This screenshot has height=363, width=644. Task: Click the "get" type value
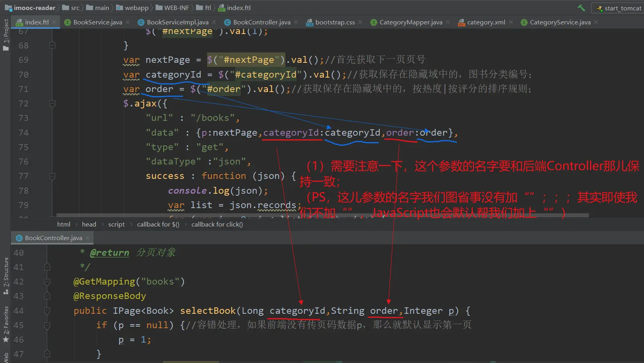point(210,147)
